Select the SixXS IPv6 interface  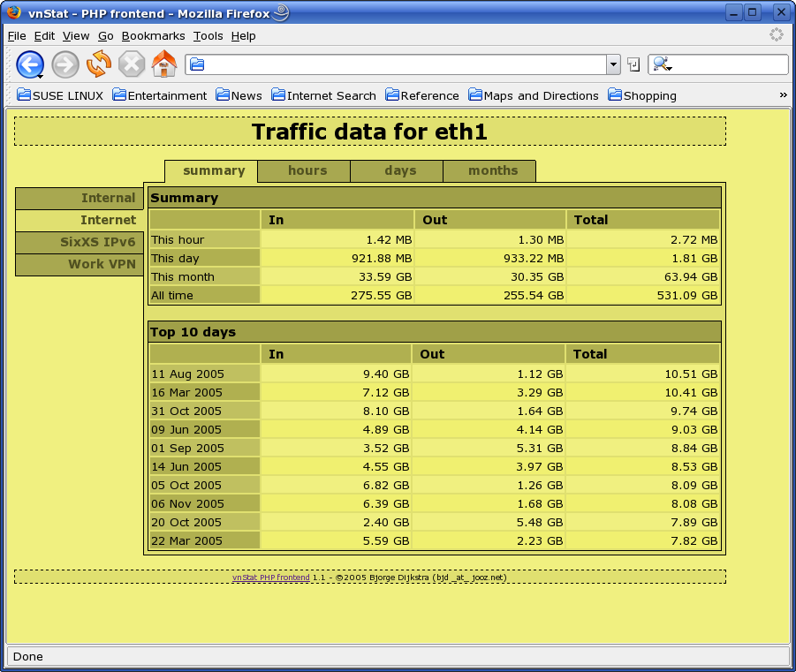[80, 242]
